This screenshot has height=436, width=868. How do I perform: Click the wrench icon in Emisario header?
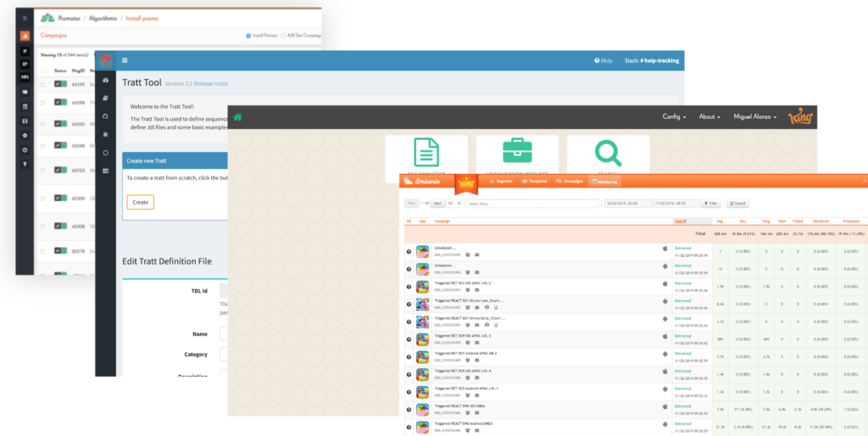(864, 182)
